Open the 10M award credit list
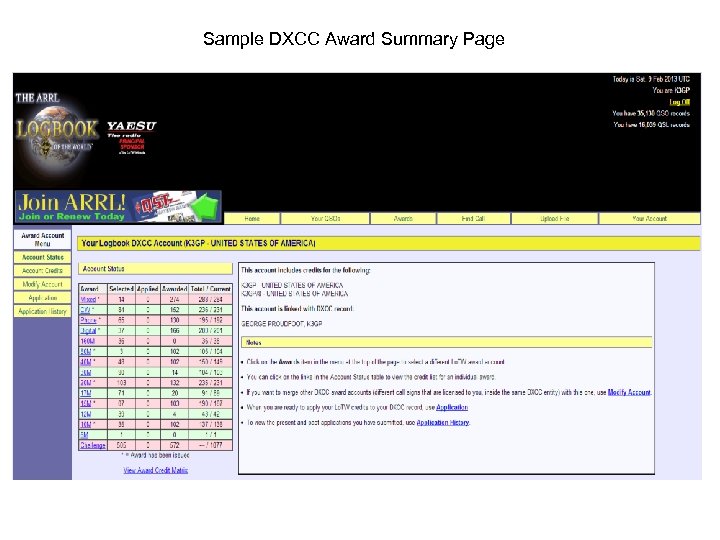 86,424
